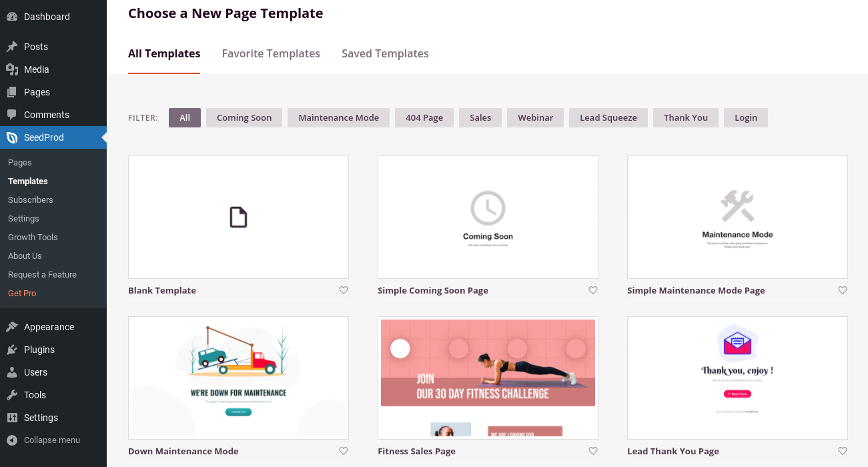Filter templates by Maintenance Mode

[x=339, y=117]
